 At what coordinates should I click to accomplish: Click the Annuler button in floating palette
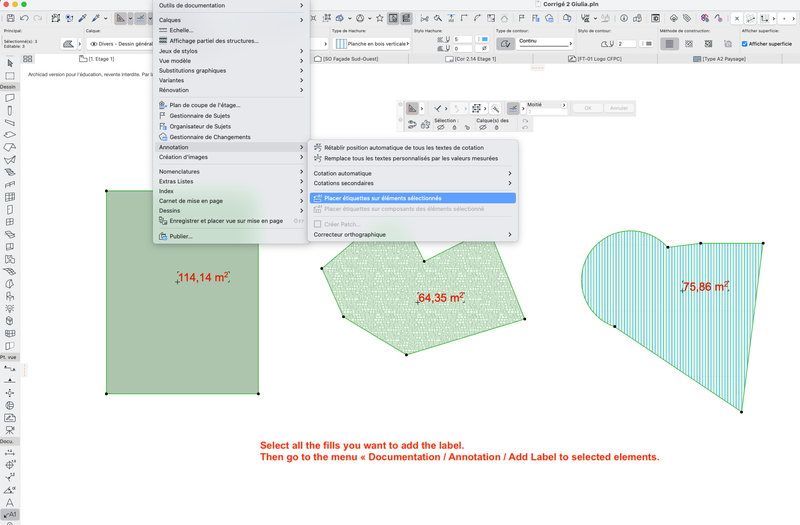pos(619,108)
